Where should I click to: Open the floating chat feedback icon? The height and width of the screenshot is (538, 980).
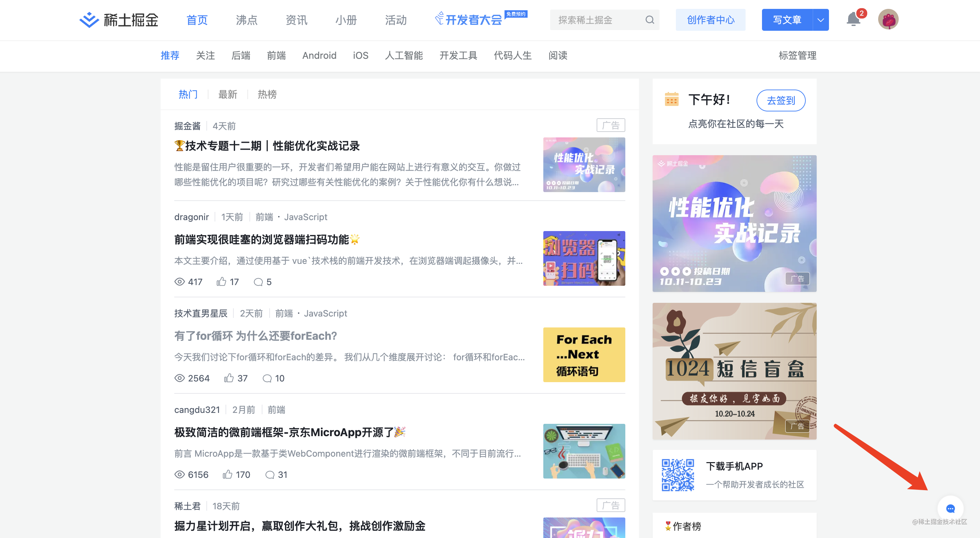coord(950,508)
